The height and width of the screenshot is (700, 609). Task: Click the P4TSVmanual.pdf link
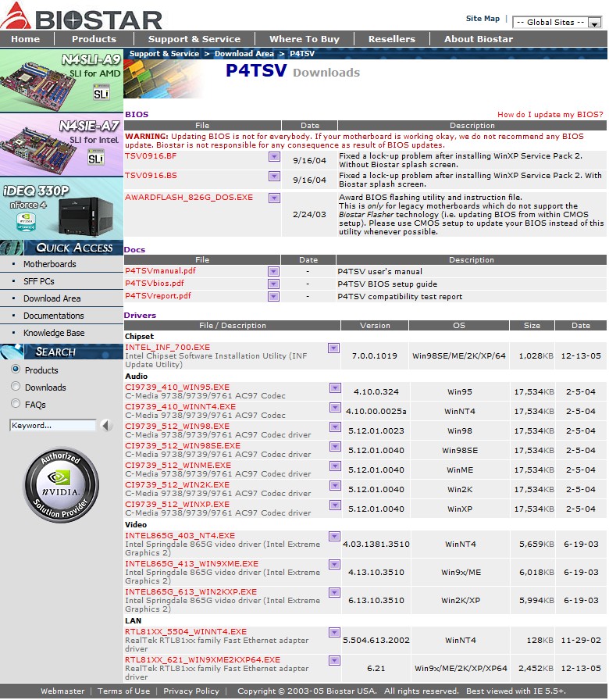[x=160, y=271]
